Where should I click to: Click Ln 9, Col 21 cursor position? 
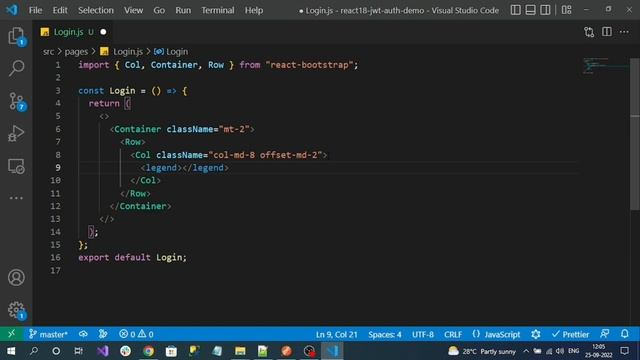click(337, 334)
